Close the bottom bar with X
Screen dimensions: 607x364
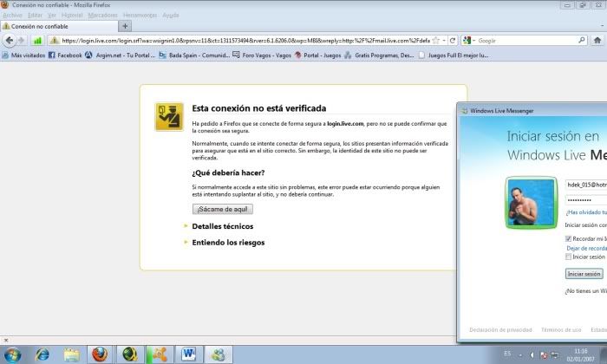click(6, 340)
